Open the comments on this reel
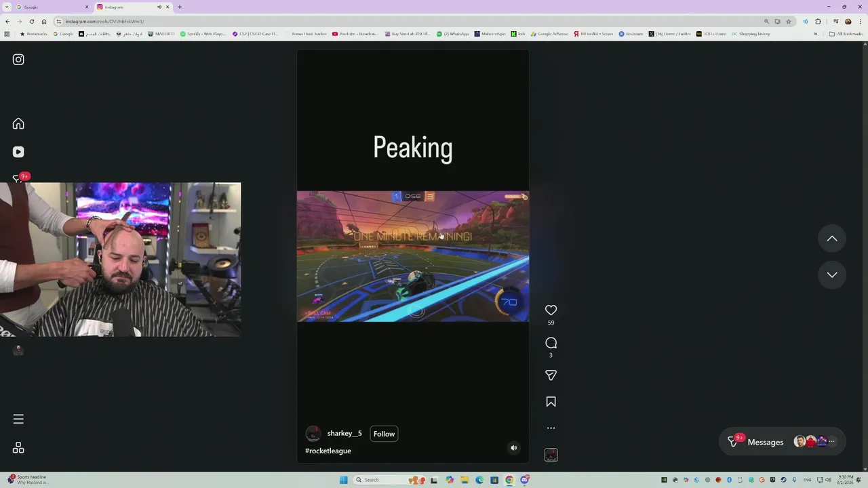 click(551, 343)
